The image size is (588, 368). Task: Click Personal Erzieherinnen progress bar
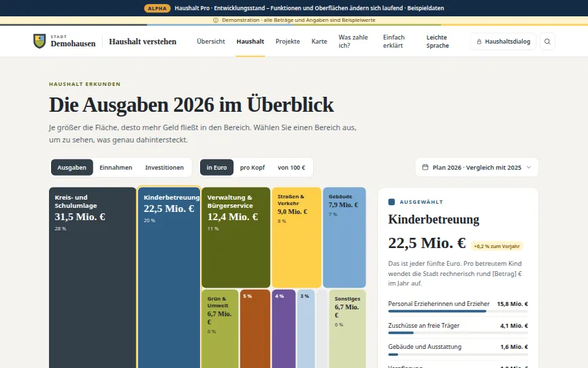coord(458,311)
